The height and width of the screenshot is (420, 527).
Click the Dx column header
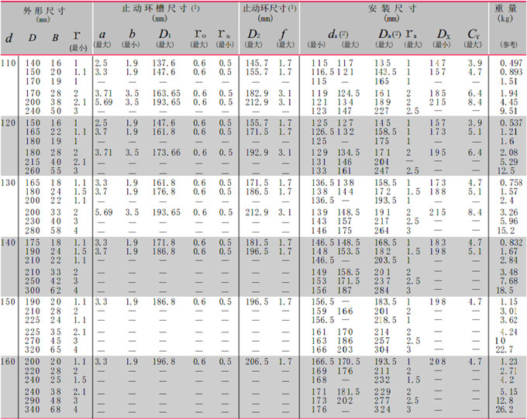[x=441, y=38]
